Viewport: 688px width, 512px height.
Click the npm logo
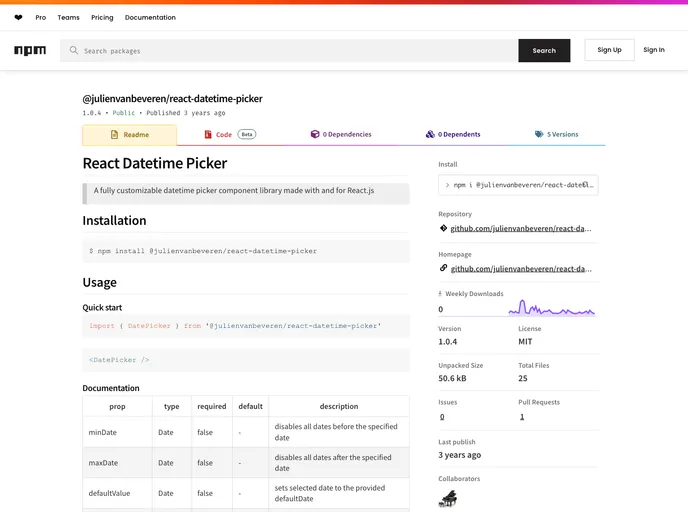point(30,50)
